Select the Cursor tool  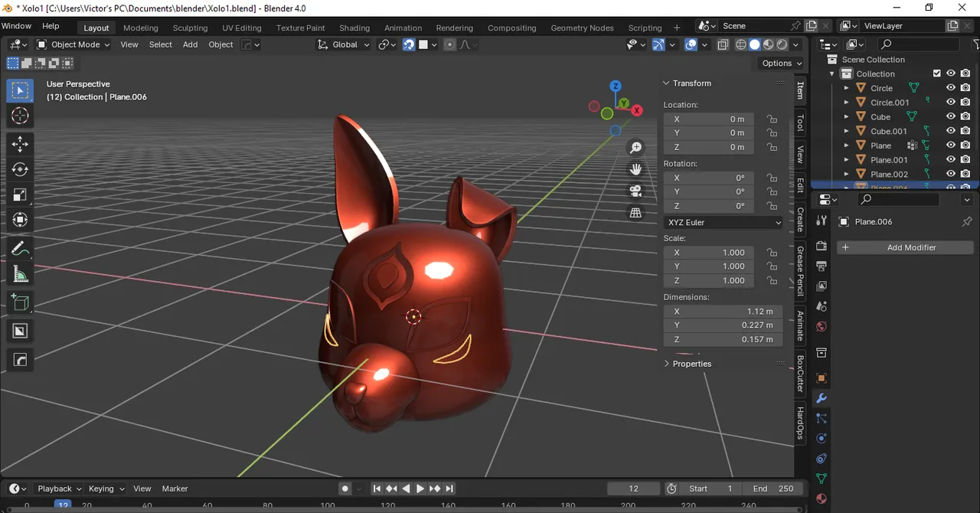click(x=20, y=116)
